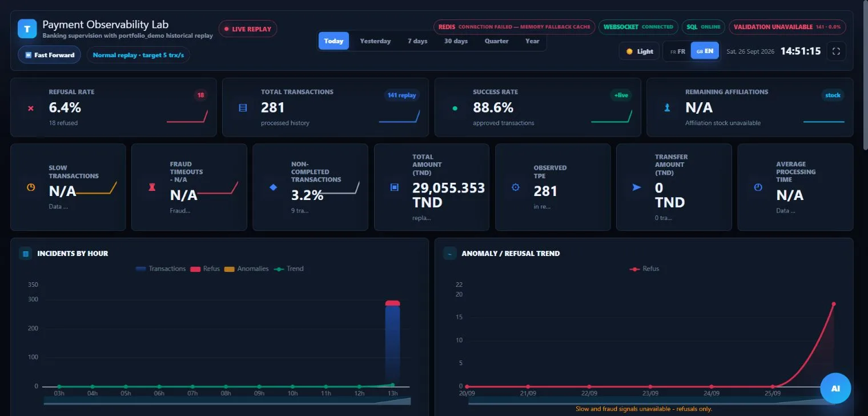
Task: Switch to Light theme
Action: pos(640,51)
